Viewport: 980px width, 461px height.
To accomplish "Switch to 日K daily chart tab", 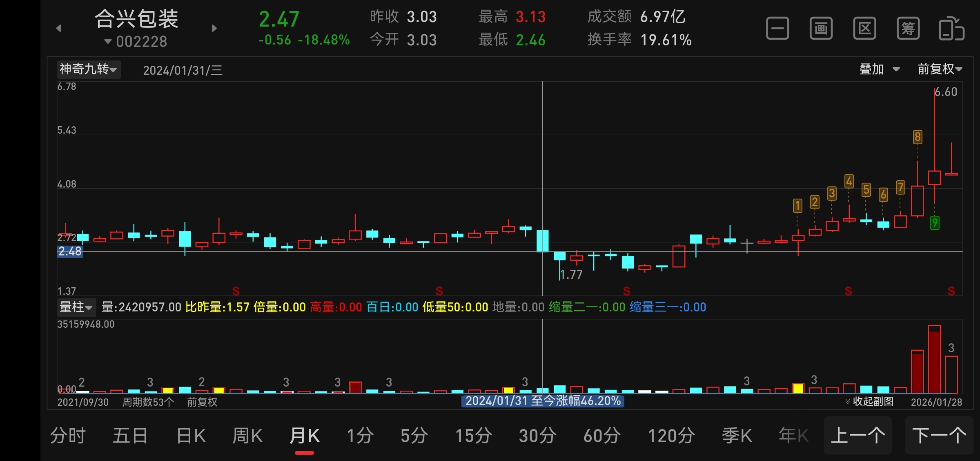I will [191, 436].
